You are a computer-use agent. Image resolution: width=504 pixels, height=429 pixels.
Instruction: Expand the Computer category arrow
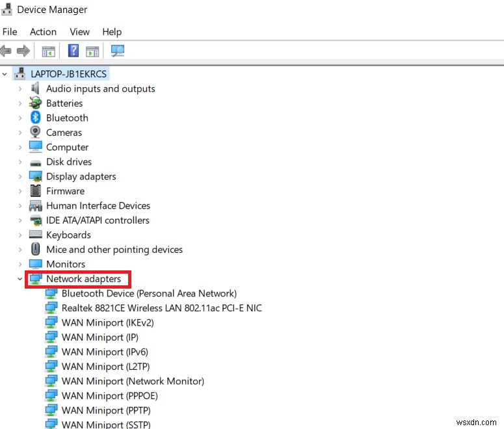pos(20,147)
